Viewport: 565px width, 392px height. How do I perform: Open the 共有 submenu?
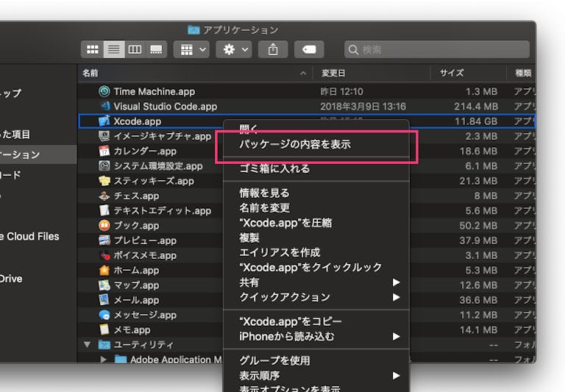(x=316, y=282)
